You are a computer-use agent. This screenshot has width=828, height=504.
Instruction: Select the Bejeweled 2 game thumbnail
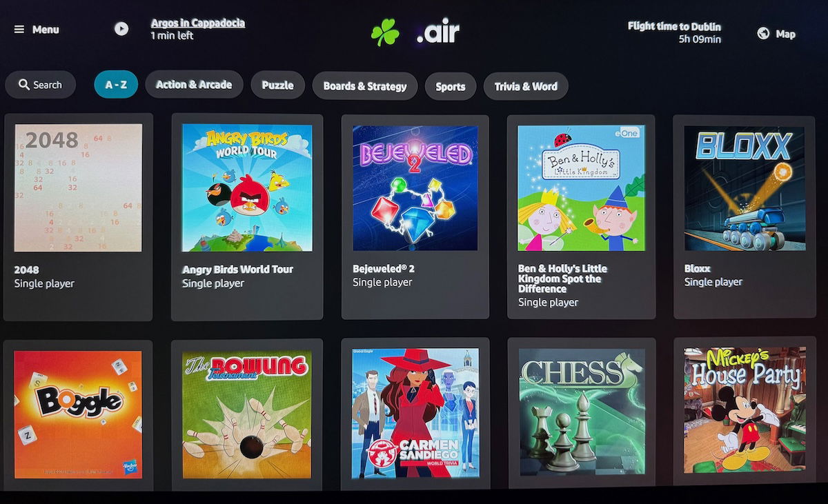[x=415, y=188]
